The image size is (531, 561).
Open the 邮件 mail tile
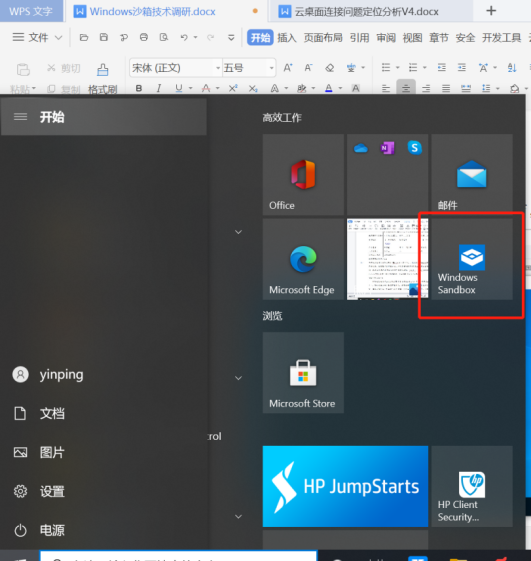pos(472,175)
